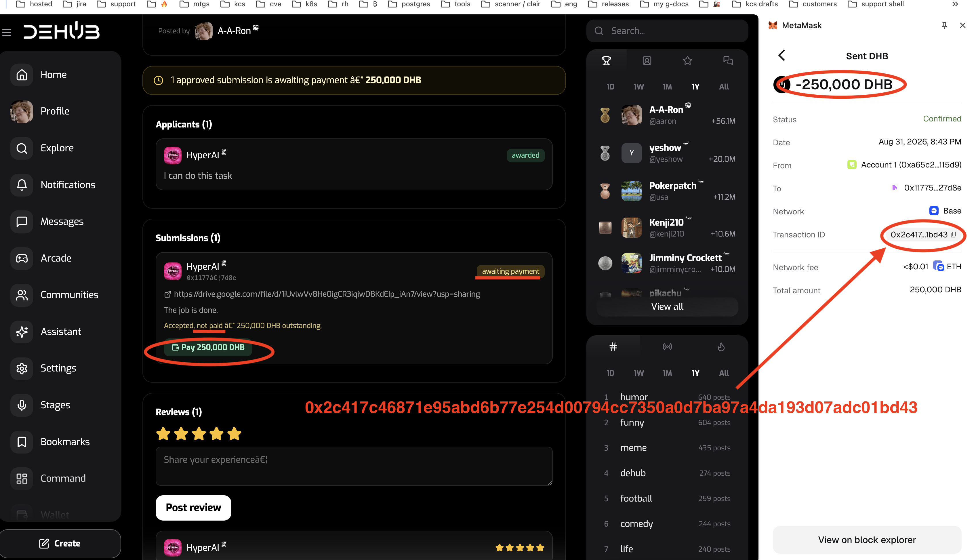The width and height of the screenshot is (976, 560).
Task: Click Pay 250,000 DHB button
Action: [208, 347]
